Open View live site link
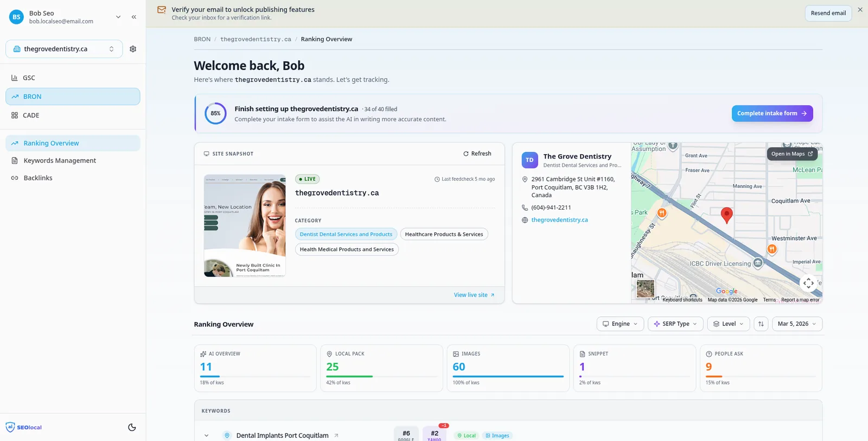 tap(474, 295)
